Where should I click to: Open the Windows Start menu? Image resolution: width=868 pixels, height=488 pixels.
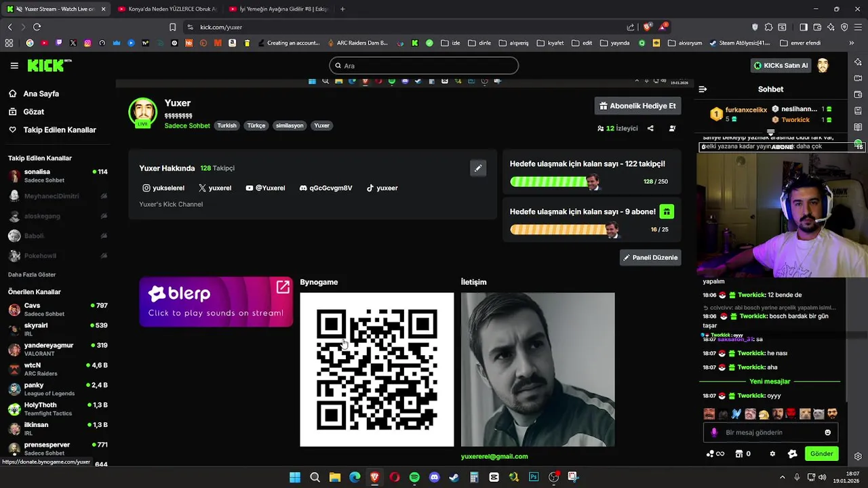point(295,477)
